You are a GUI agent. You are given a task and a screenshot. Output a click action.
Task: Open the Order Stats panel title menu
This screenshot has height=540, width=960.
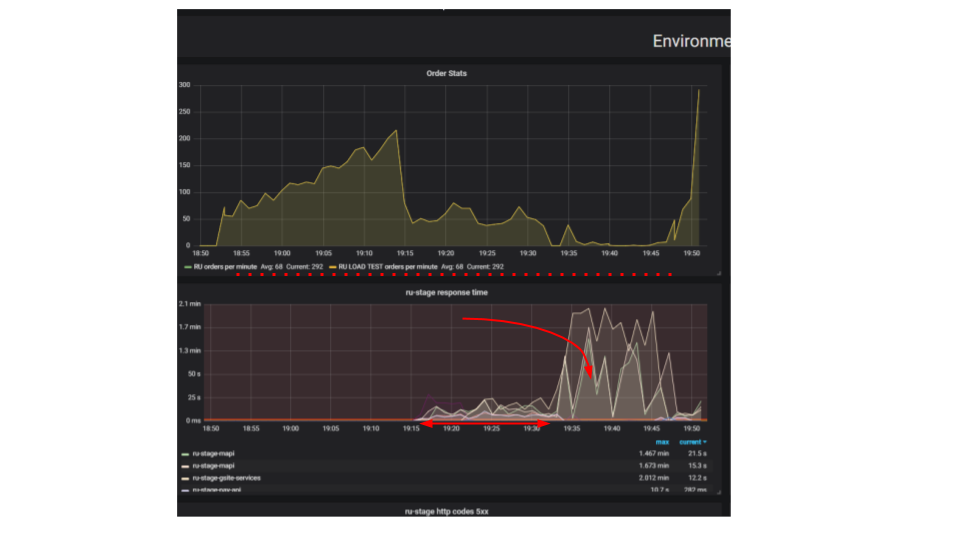tap(446, 73)
